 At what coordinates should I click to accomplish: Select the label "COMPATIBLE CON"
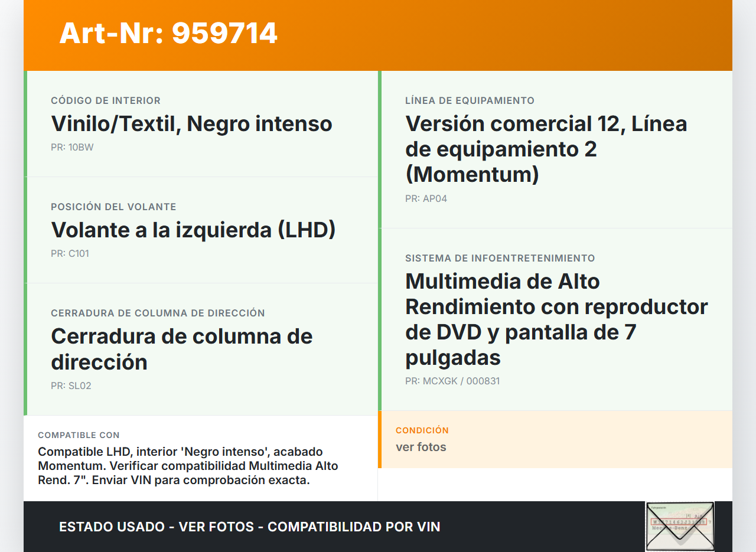coord(79,435)
